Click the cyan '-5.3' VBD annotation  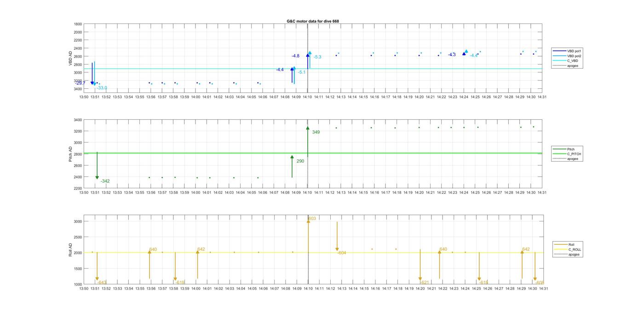point(317,57)
